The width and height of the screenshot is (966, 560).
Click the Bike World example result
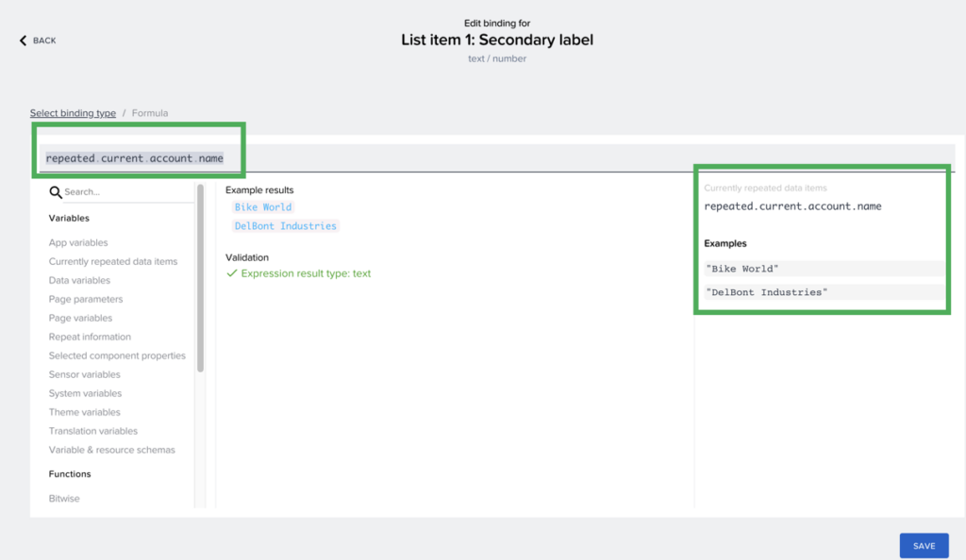[263, 207]
